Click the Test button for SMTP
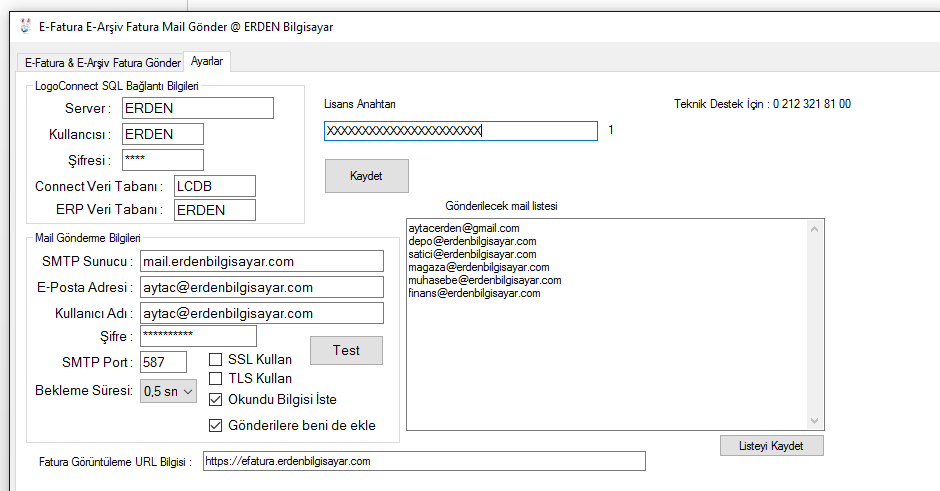This screenshot has width=940, height=491. 346,350
